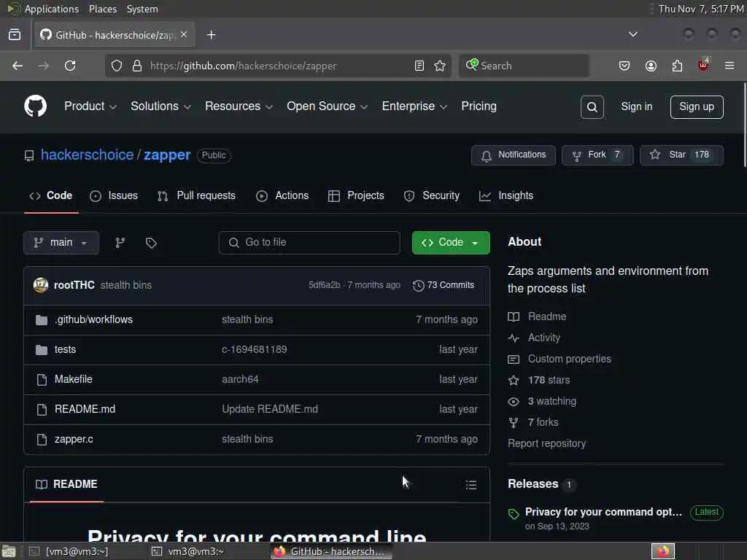Expand the Solutions menu
This screenshot has height=560, width=747.
coord(160,106)
